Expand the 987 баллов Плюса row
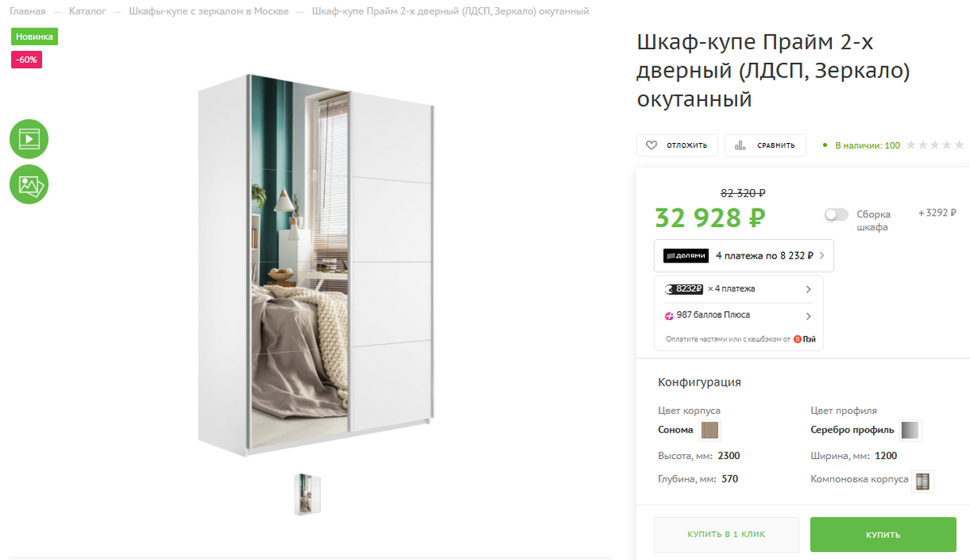Viewport: 970px width, 560px height. coord(738,316)
